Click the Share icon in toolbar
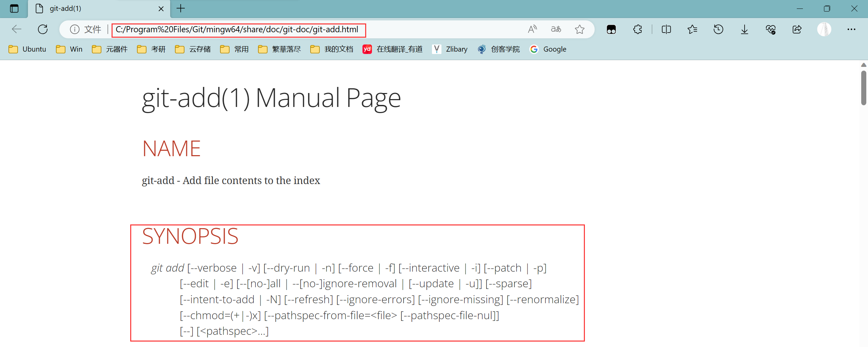Image resolution: width=868 pixels, height=347 pixels. coord(797,30)
